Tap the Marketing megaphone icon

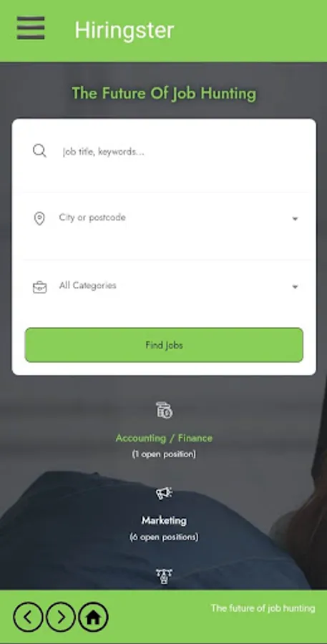(x=164, y=493)
